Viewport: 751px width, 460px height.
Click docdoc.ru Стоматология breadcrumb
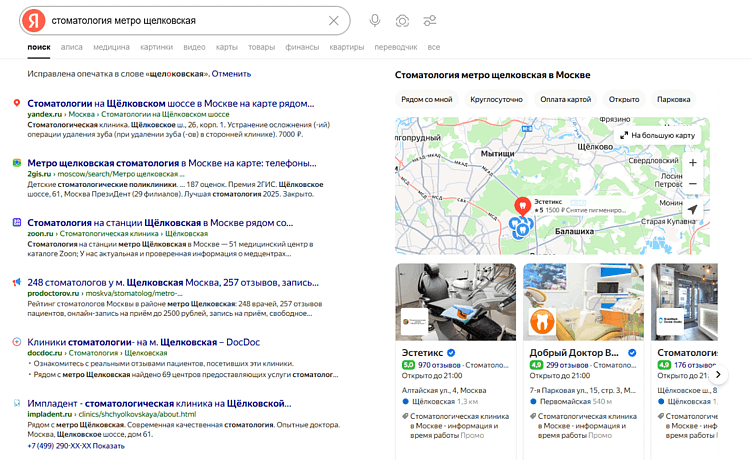[93, 353]
